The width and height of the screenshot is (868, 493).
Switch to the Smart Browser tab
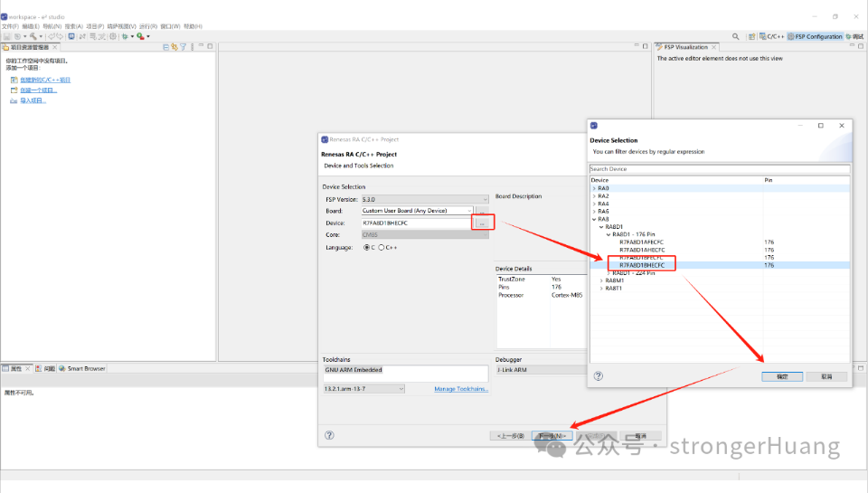[x=82, y=368]
